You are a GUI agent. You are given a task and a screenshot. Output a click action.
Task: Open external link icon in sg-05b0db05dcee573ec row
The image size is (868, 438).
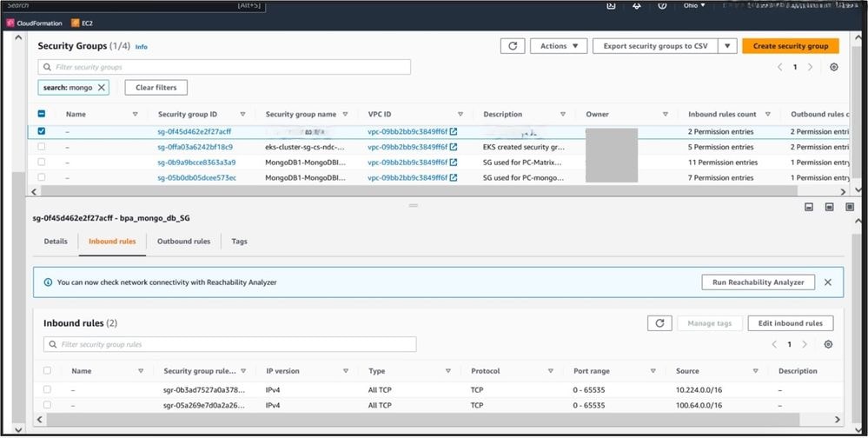click(454, 178)
